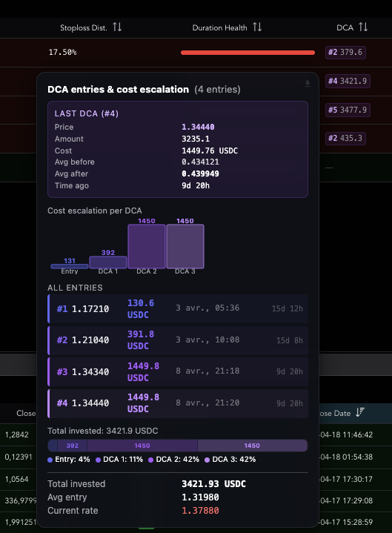
Task: Click close rate cell 1,0564
Action: 16,480
